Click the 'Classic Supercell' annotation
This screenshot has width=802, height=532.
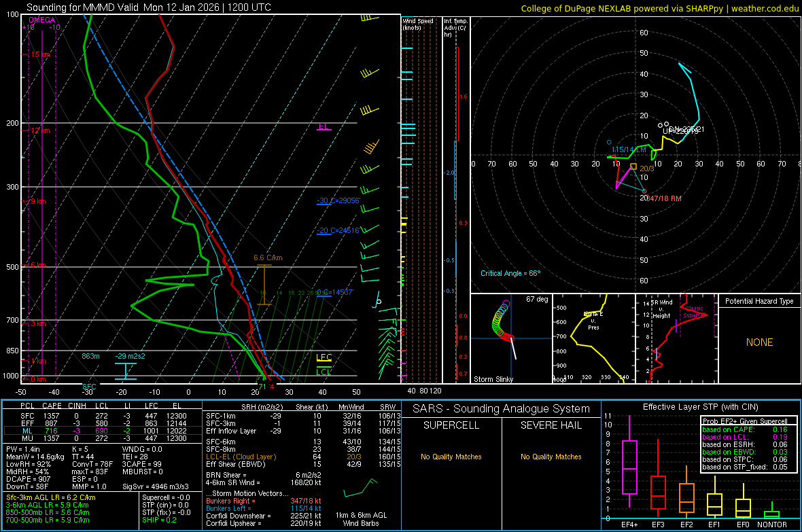(x=695, y=312)
